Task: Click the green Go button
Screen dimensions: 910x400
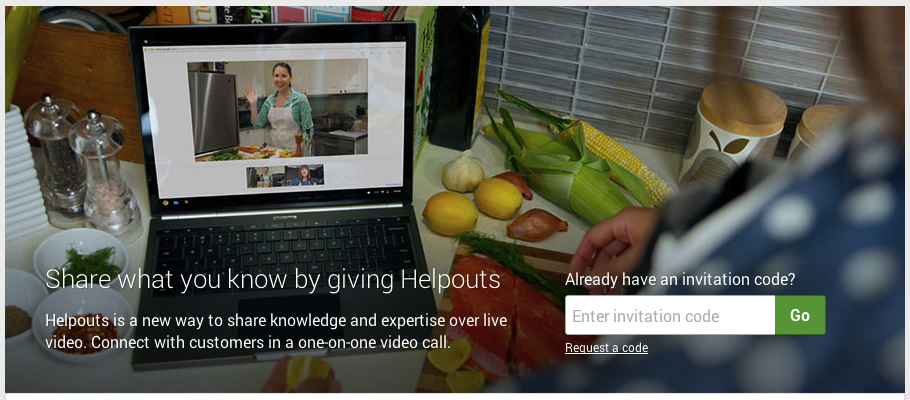Action: [x=800, y=315]
